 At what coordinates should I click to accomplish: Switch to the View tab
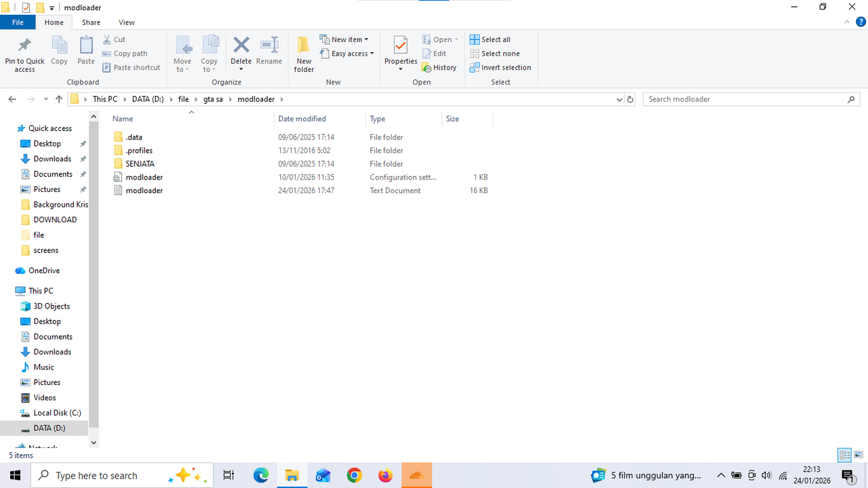click(x=126, y=22)
